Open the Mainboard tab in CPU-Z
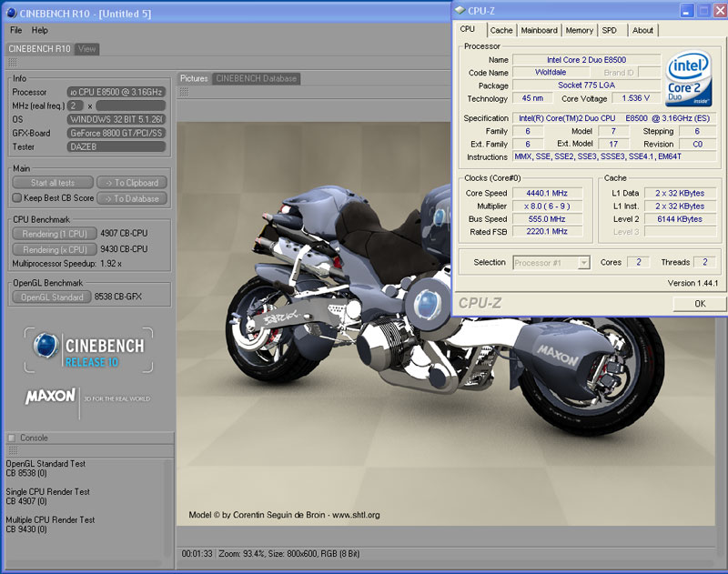The height and width of the screenshot is (574, 728). [539, 31]
